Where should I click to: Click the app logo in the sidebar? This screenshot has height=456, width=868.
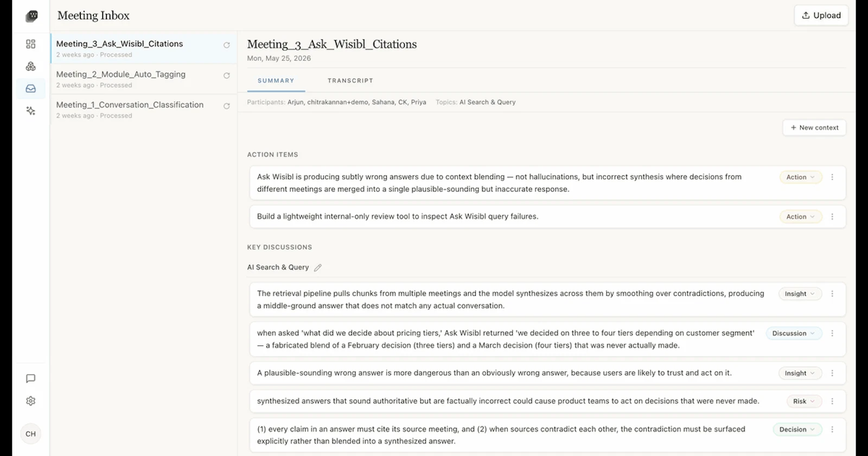[31, 16]
